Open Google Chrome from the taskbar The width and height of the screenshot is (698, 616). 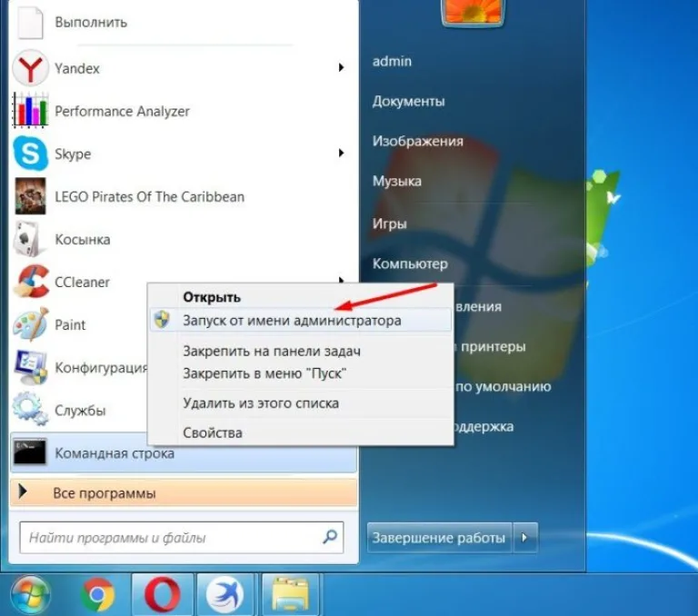(x=98, y=594)
